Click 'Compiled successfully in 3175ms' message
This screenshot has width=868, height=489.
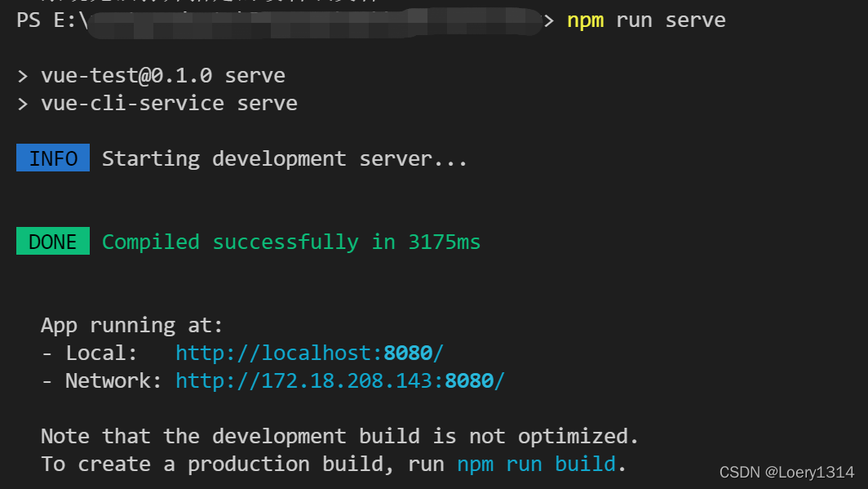pos(291,242)
